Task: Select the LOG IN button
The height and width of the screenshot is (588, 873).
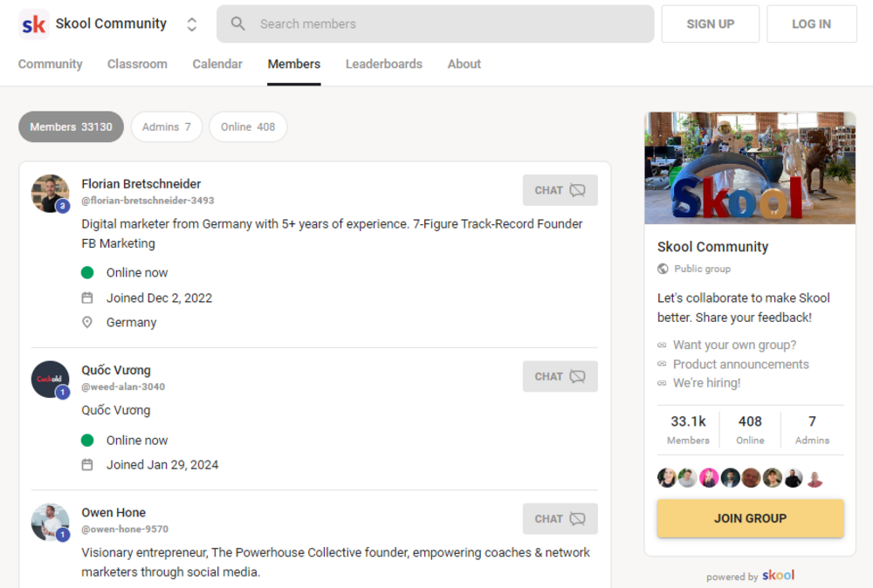Action: click(x=811, y=24)
